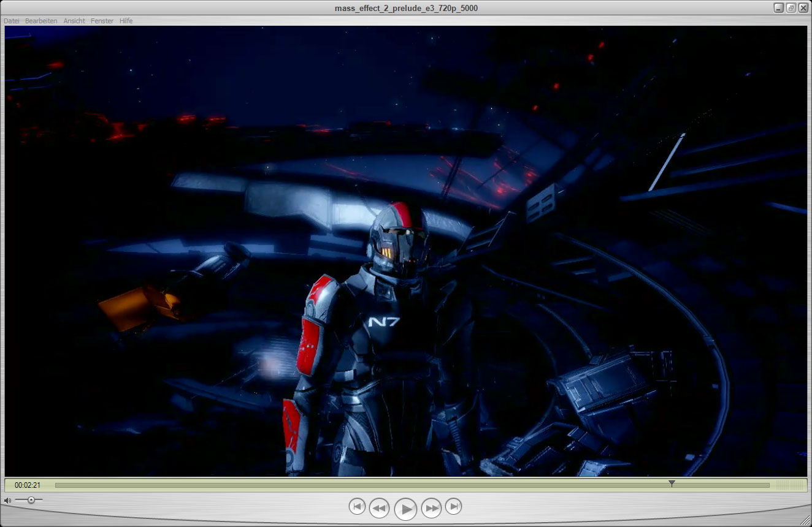Click the 00:02:21 time display
812x527 pixels.
28,485
